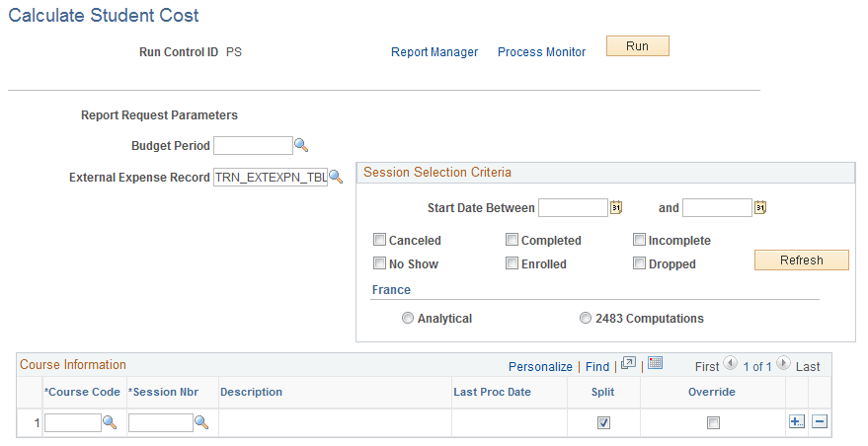868x446 pixels.
Task: Choose the 2483 Computations option
Action: click(586, 319)
